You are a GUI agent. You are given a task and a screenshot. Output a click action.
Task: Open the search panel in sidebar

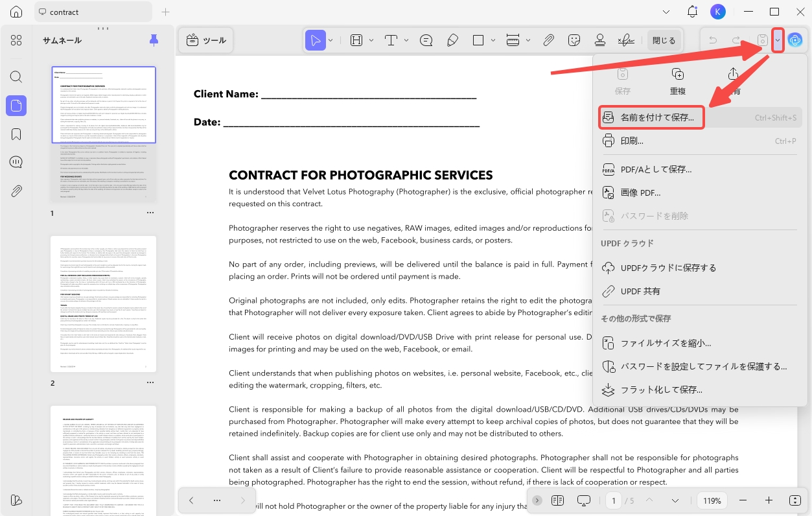(x=16, y=76)
